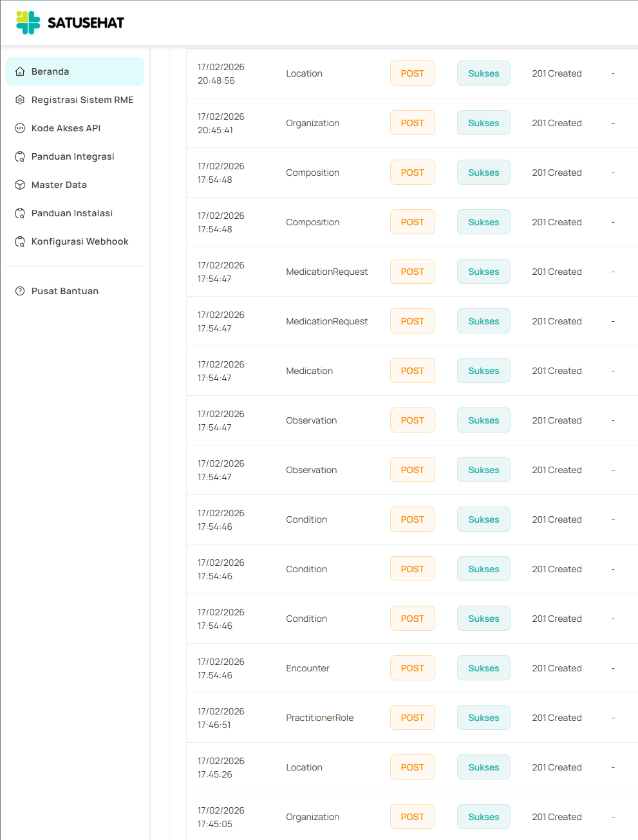Click the Panduan Instalasi document icon
Viewport: 638px width, 840px height.
tap(20, 213)
